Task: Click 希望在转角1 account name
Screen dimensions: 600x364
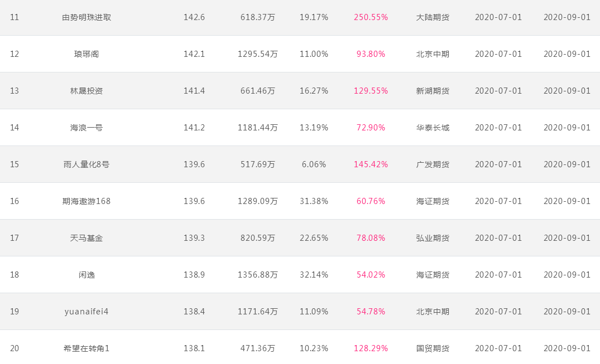Action: click(87, 348)
